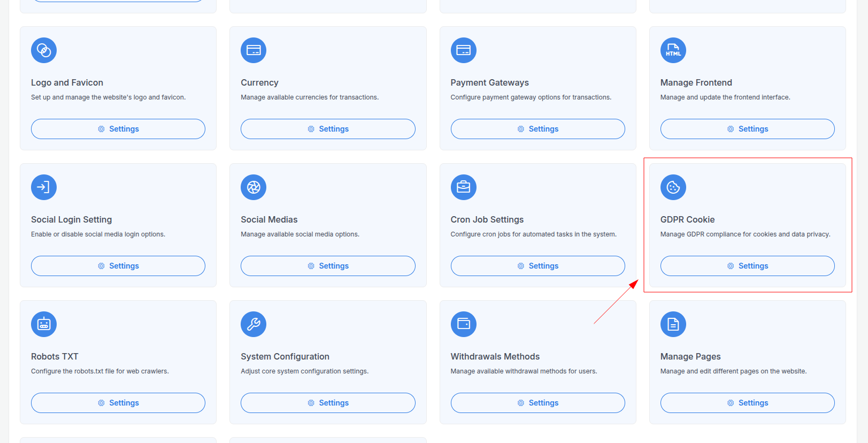
Task: Select the Manage Pages card title
Action: pos(690,356)
